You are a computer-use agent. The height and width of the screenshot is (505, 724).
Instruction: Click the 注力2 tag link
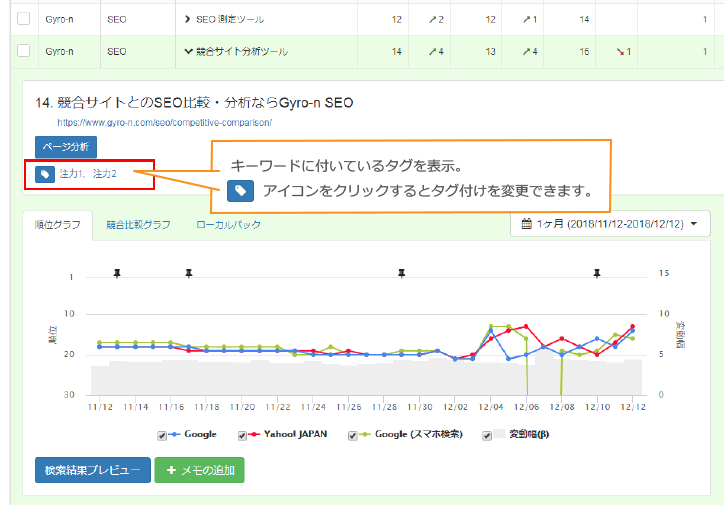pos(104,174)
